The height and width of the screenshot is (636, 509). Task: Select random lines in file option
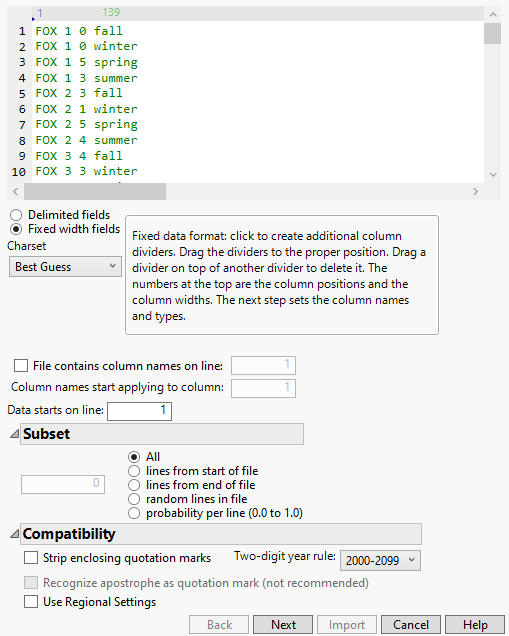(134, 499)
